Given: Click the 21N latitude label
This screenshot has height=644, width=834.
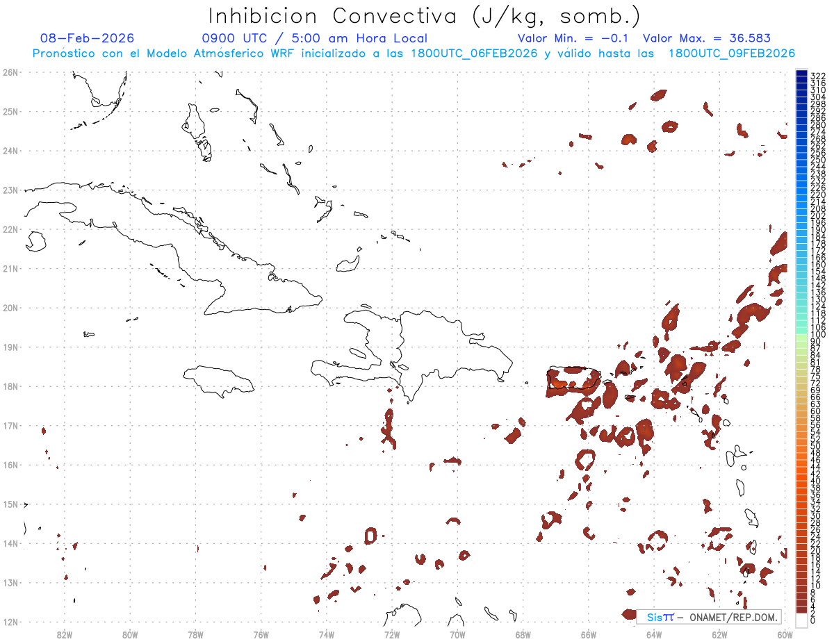Looking at the screenshot, I should 10,268.
